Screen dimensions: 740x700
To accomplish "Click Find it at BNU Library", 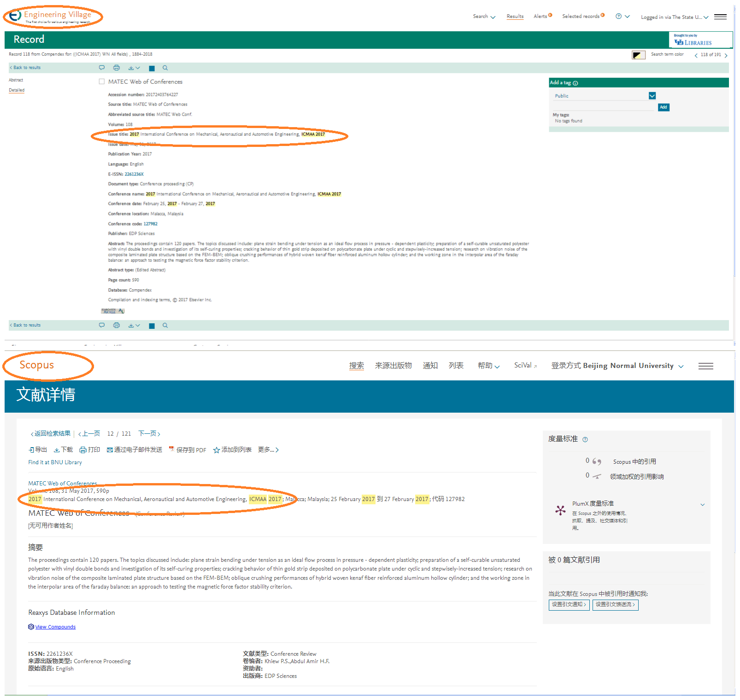I will (x=55, y=462).
